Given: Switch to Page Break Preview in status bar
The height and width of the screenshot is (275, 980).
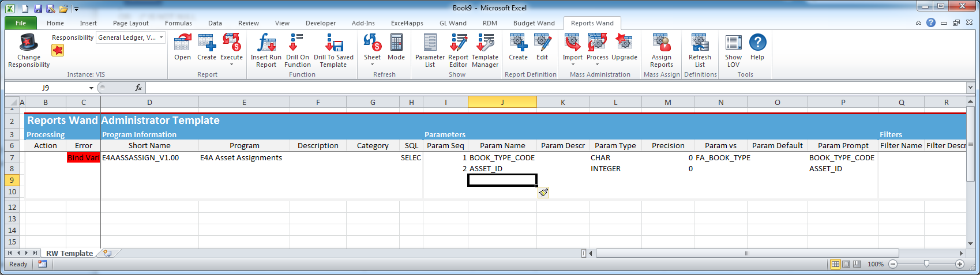Looking at the screenshot, I should (x=857, y=264).
